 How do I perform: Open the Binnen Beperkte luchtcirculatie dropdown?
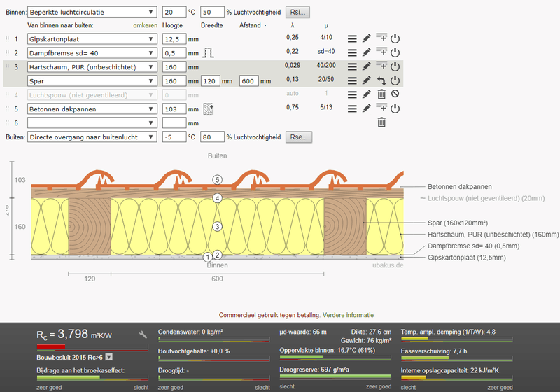tap(92, 12)
